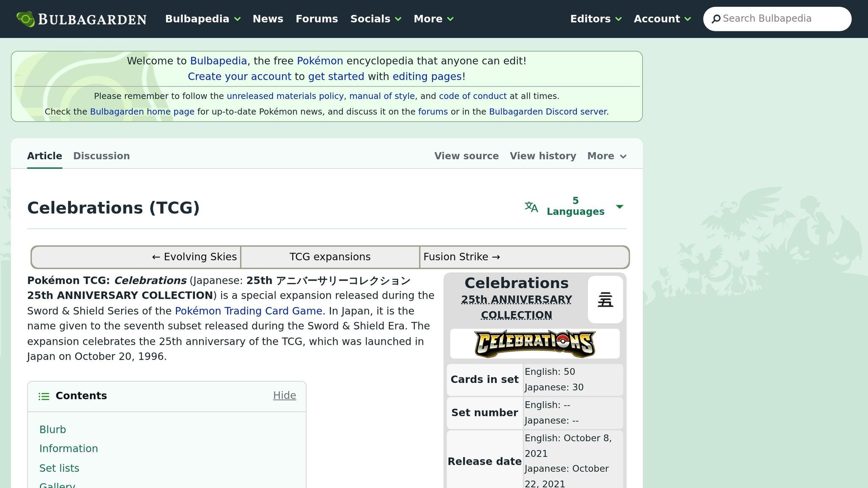Click the translate languages icon
Viewport: 868px width, 488px height.
(x=531, y=207)
